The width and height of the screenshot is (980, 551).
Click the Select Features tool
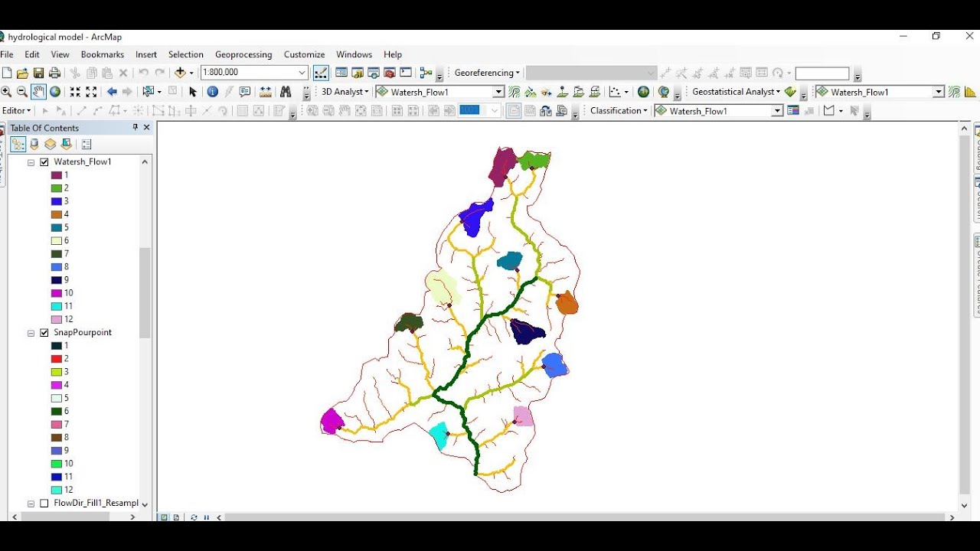click(149, 92)
